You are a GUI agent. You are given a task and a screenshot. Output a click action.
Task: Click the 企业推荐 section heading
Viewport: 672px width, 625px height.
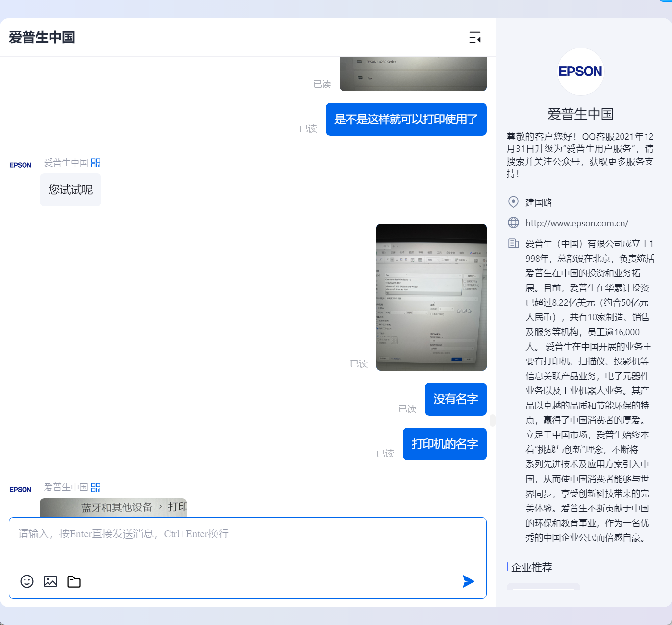(x=531, y=567)
